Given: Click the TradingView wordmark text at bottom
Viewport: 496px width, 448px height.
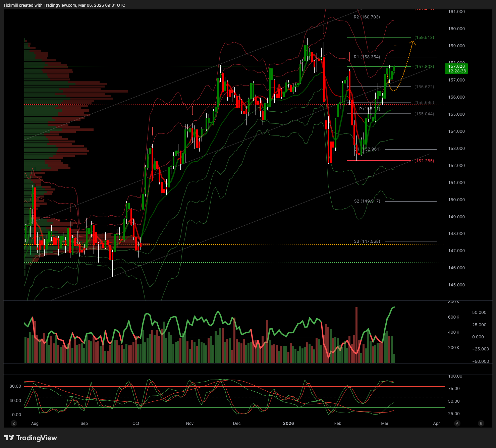Looking at the screenshot, I should [x=37, y=438].
